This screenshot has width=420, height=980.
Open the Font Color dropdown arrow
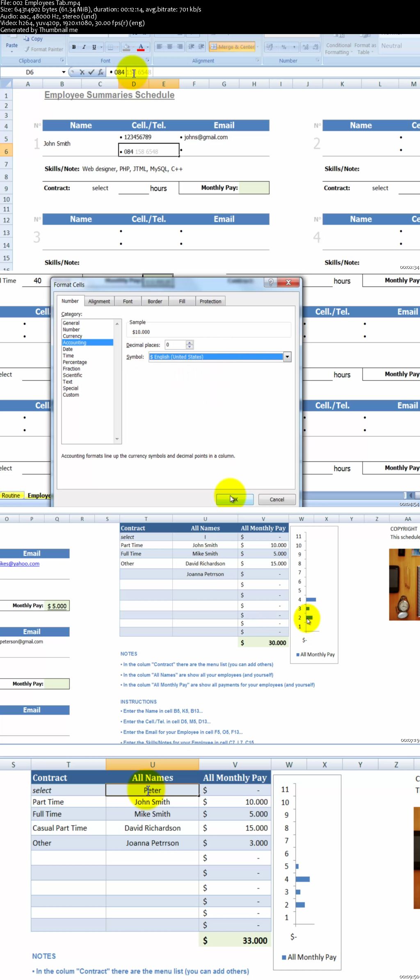pos(148,47)
